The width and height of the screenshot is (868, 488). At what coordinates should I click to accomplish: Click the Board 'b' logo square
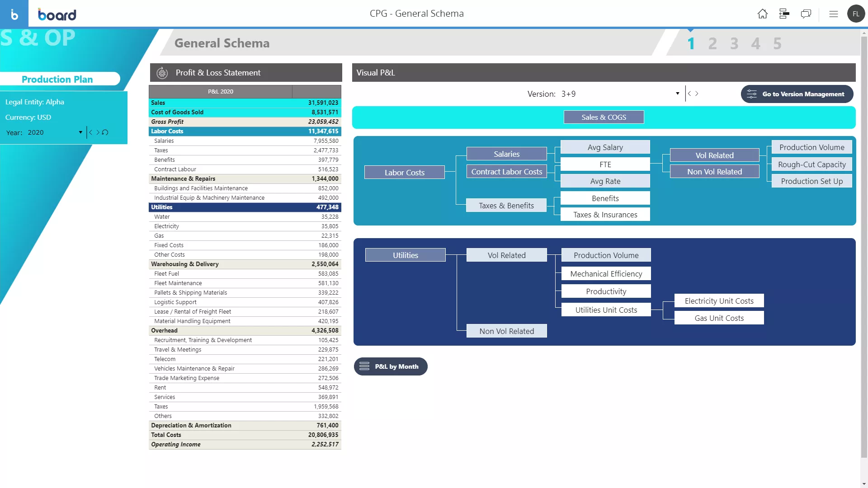point(14,14)
